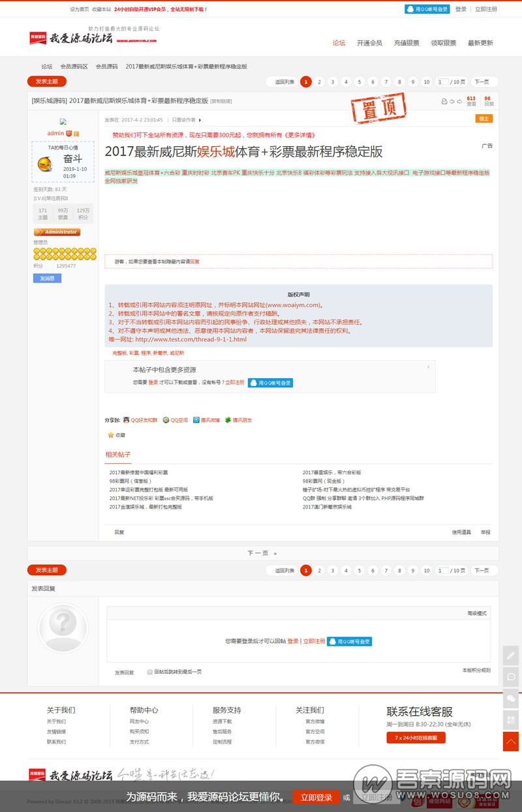Expand the 只看该作者 arrow dropdown
The height and width of the screenshot is (812, 522).
200,120
